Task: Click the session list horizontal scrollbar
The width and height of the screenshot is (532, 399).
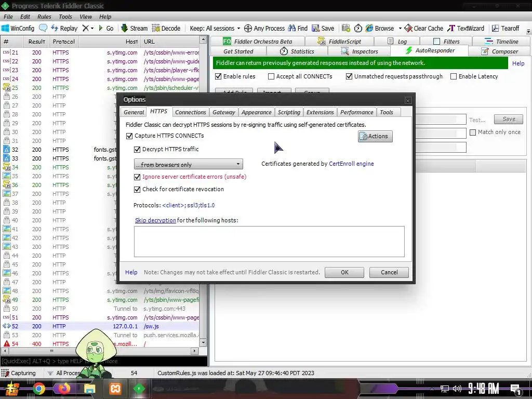Action: [x=100, y=351]
